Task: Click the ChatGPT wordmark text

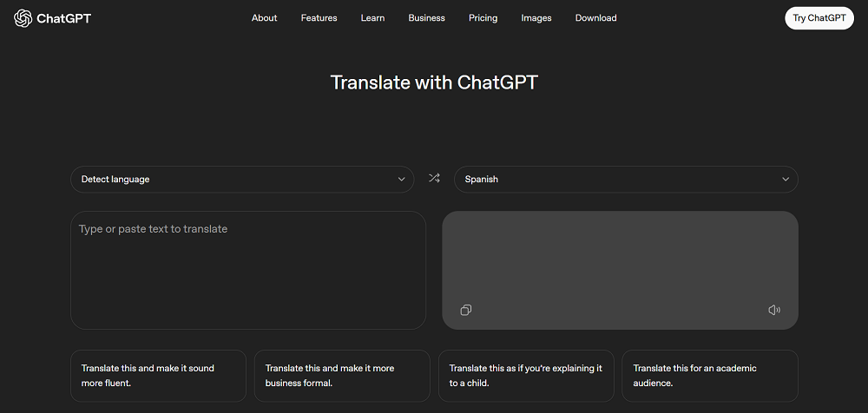Action: (63, 18)
